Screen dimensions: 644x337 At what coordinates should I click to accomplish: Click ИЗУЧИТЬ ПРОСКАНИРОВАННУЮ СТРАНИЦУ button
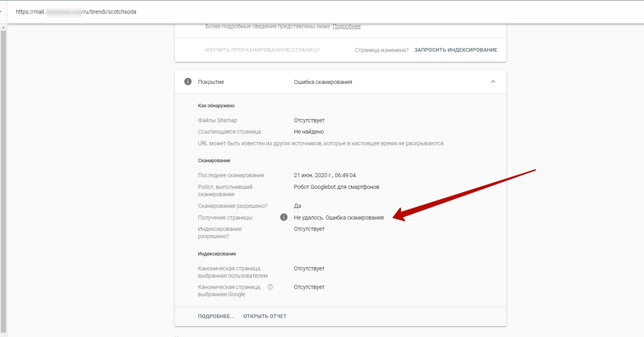(262, 50)
